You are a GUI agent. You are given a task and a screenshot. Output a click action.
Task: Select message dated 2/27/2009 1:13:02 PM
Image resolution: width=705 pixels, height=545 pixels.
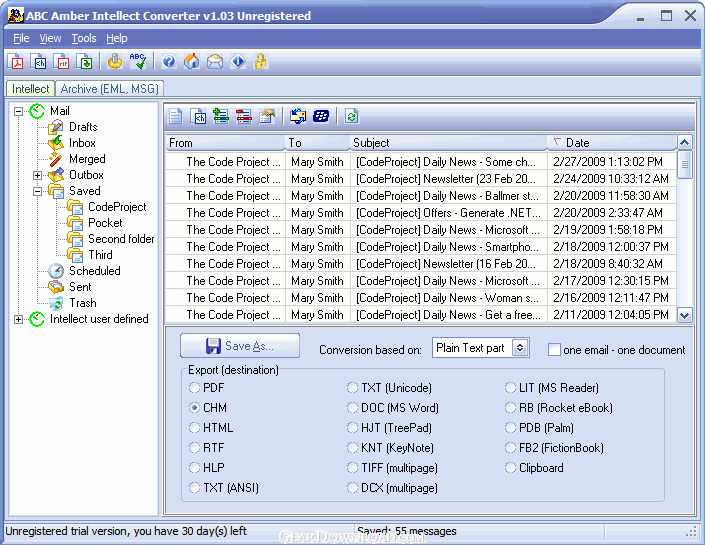(421, 161)
